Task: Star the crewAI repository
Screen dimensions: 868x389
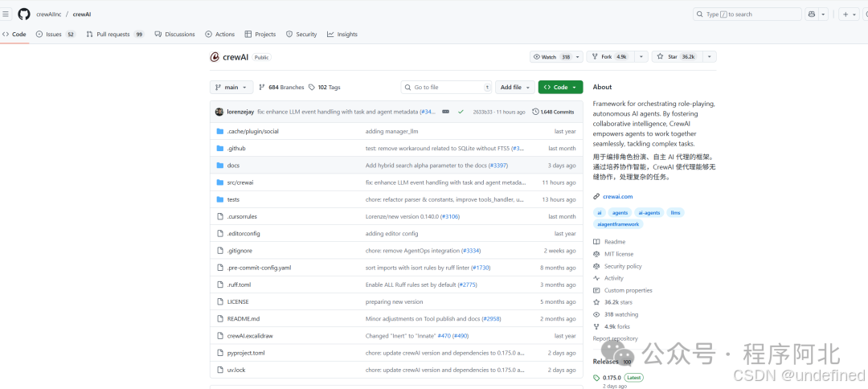Action: click(x=677, y=57)
